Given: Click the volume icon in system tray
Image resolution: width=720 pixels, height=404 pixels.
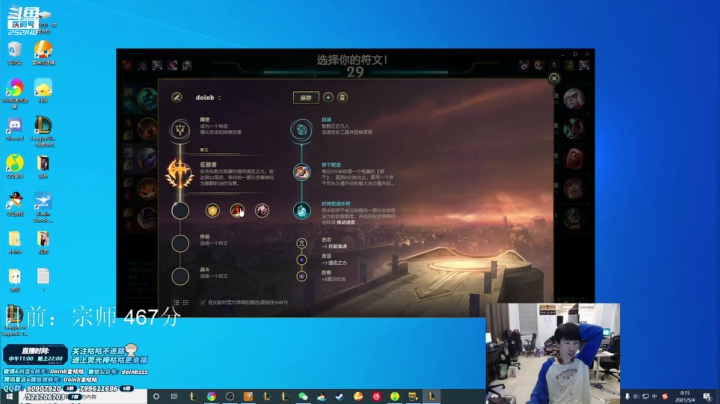Looking at the screenshot, I should tap(636, 396).
